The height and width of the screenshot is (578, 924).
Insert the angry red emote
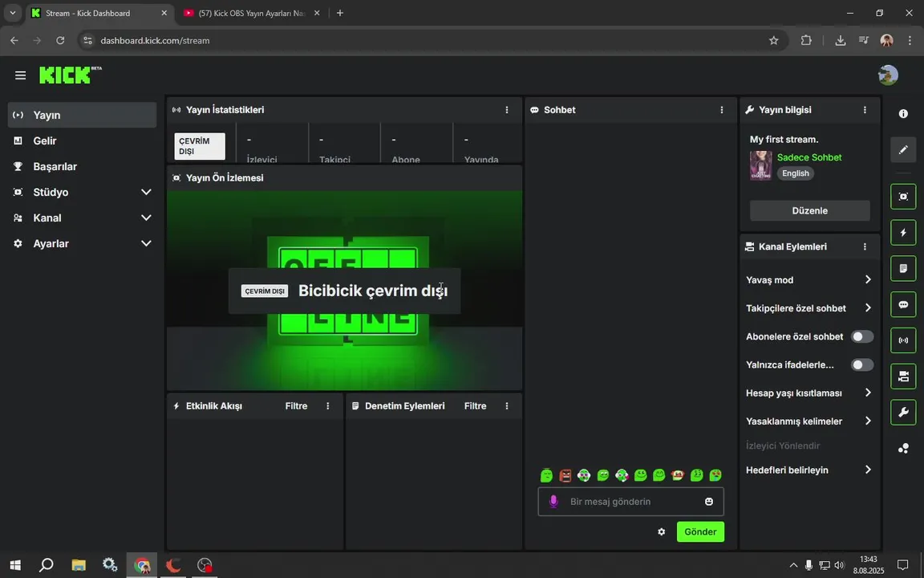click(x=565, y=474)
